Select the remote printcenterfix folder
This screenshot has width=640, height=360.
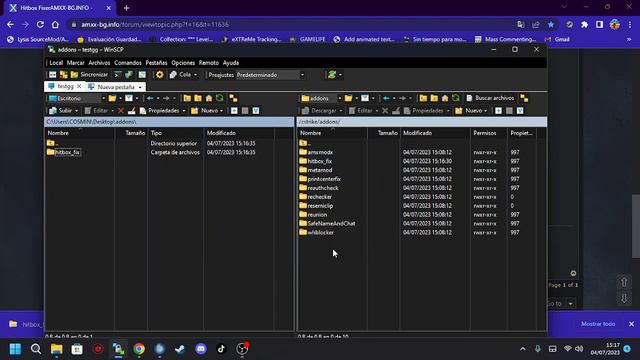(324, 179)
